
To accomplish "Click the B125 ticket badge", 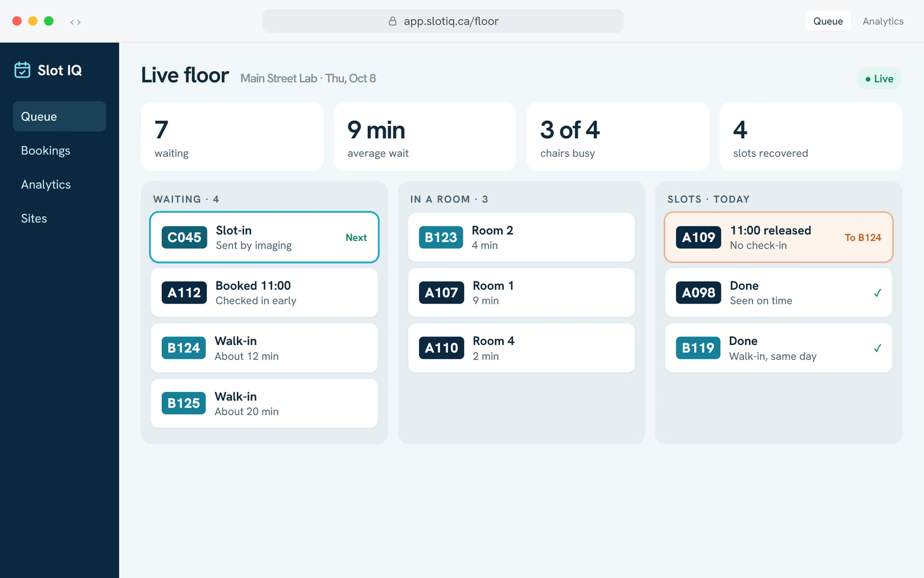I will point(184,403).
